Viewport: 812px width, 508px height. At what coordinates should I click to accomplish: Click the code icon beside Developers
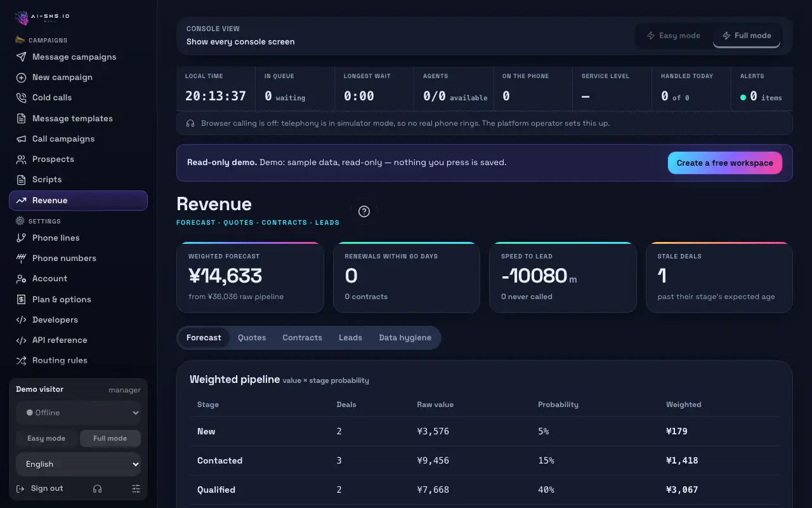click(x=22, y=320)
